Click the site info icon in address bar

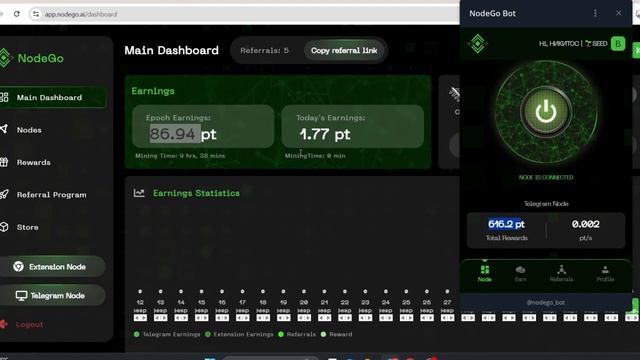36,14
